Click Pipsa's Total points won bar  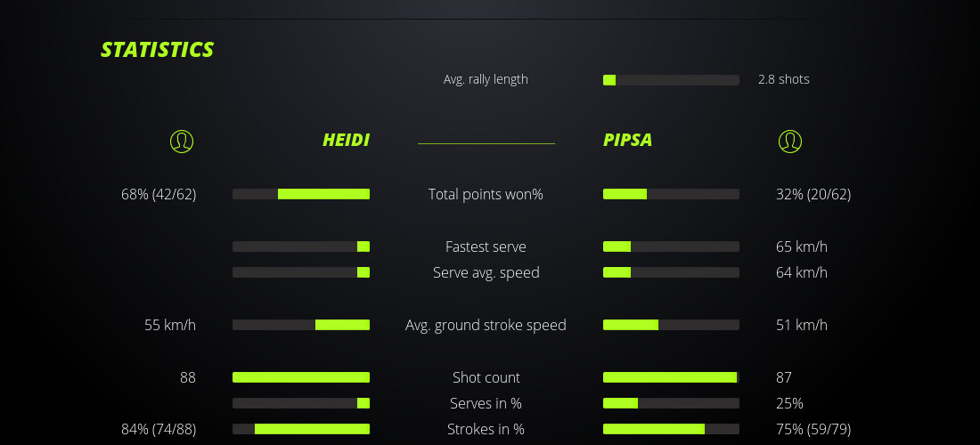coord(671,194)
